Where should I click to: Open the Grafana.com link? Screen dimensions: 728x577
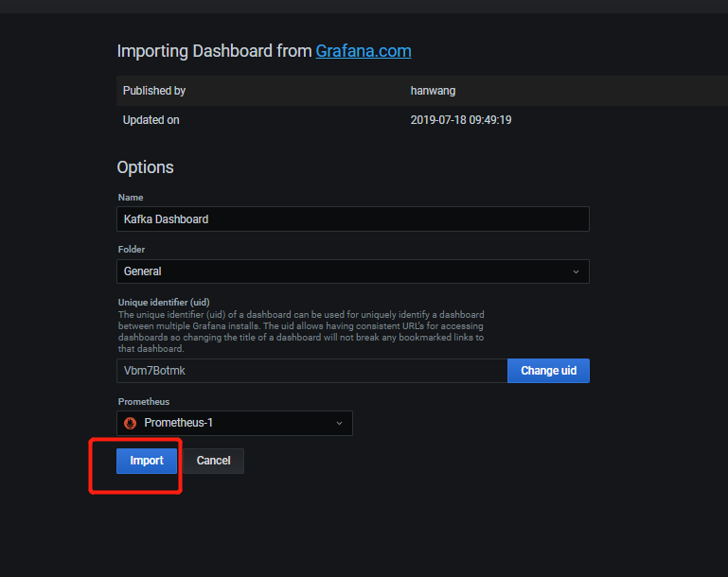pyautogui.click(x=364, y=51)
